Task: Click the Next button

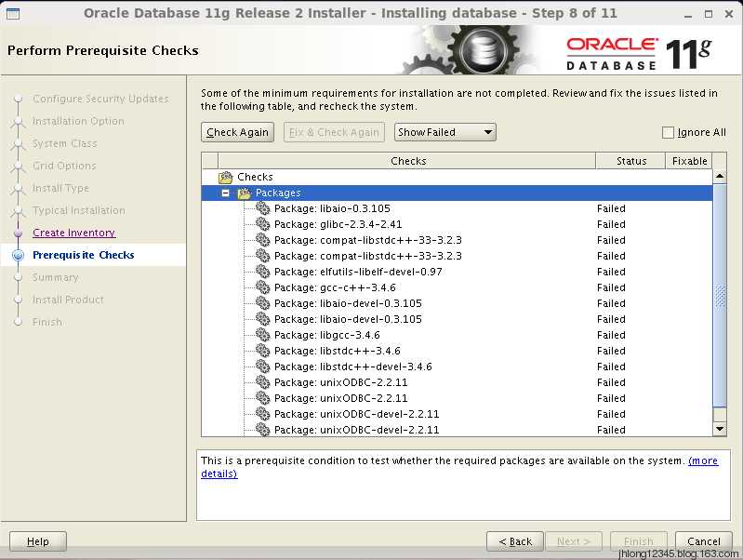Action: pyautogui.click(x=574, y=541)
